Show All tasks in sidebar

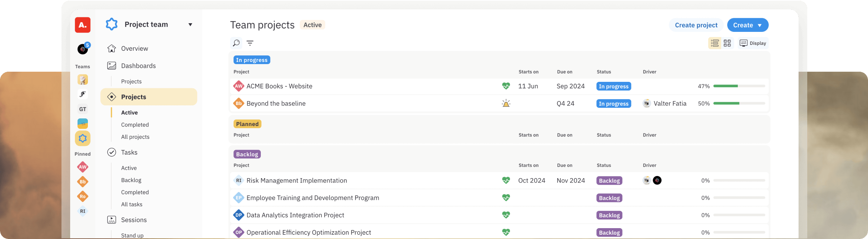[x=132, y=204]
